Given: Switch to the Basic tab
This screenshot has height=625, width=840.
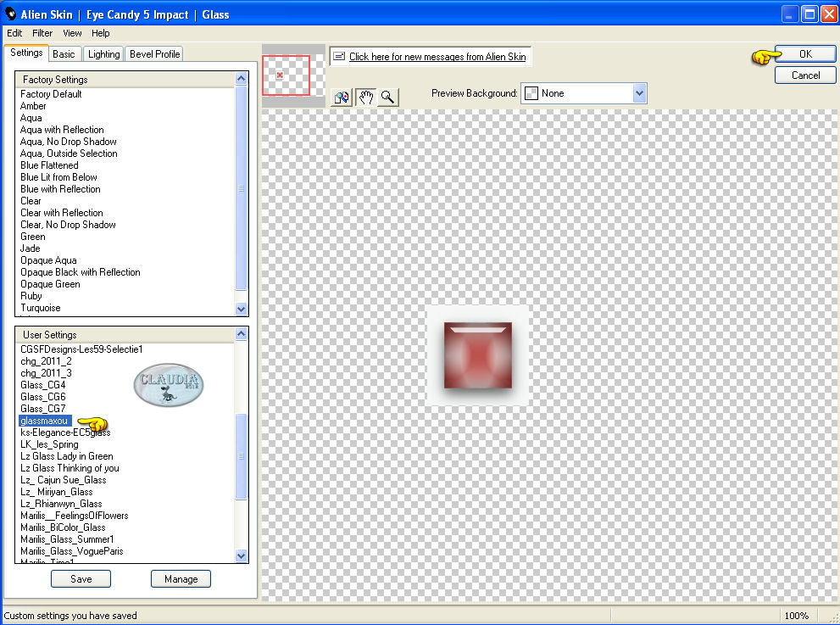Looking at the screenshot, I should click(x=64, y=54).
